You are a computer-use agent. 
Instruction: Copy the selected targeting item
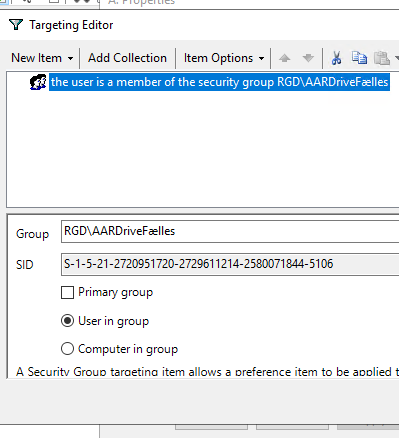pos(359,58)
